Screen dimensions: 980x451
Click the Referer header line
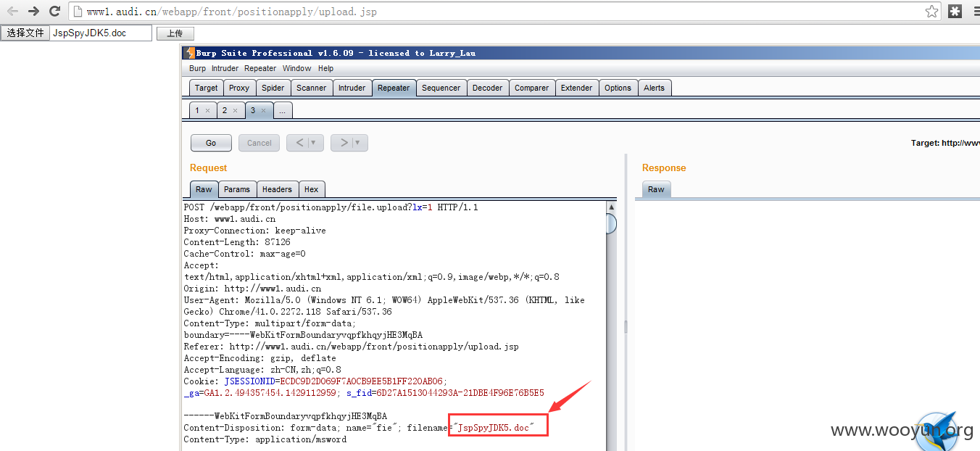(x=351, y=347)
